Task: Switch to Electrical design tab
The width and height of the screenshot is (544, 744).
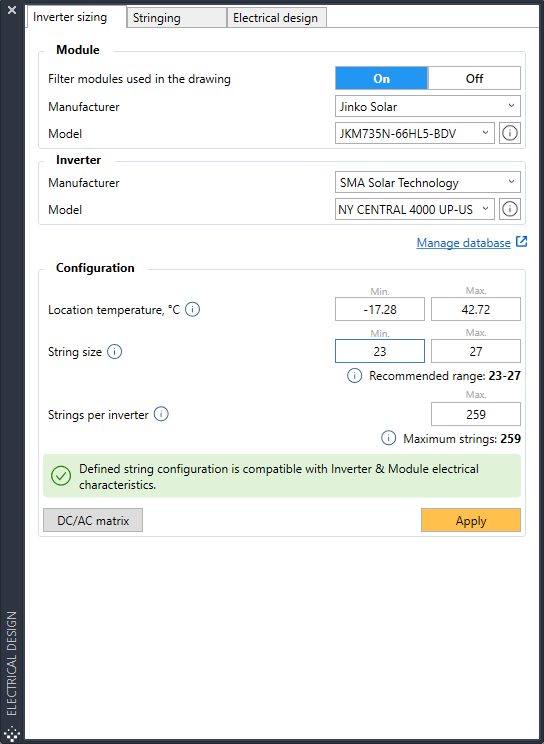Action: pyautogui.click(x=277, y=18)
